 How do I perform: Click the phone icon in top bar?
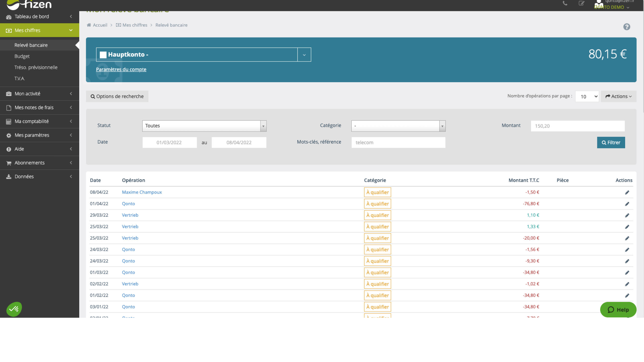click(x=565, y=4)
